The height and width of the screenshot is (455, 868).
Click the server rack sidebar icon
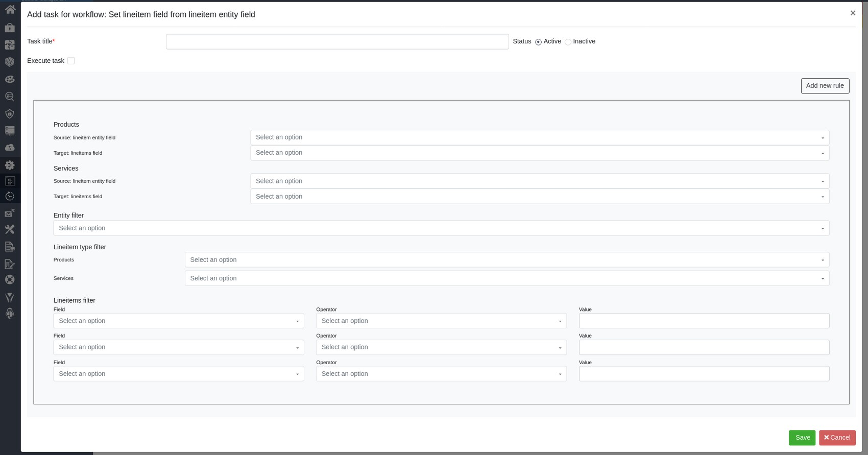pos(10,130)
